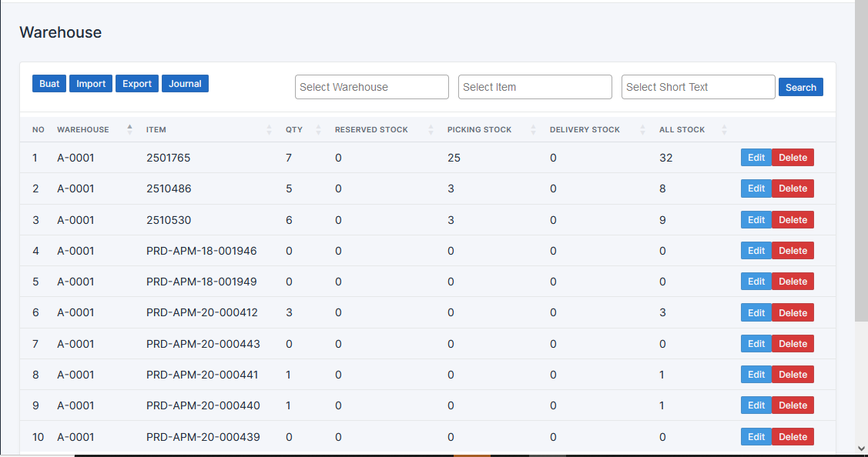
Task: Open the Select Warehouse dropdown
Action: pos(371,87)
